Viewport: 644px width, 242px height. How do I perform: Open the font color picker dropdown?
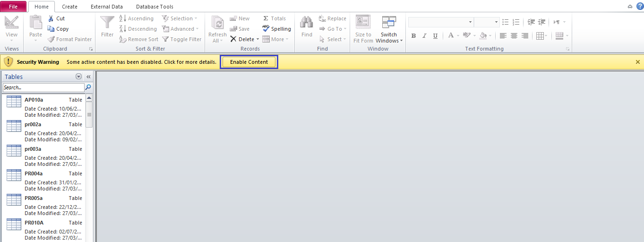click(x=458, y=36)
